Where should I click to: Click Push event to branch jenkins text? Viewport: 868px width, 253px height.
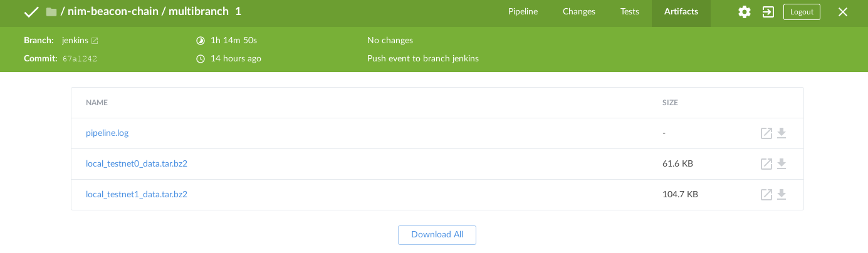click(423, 59)
